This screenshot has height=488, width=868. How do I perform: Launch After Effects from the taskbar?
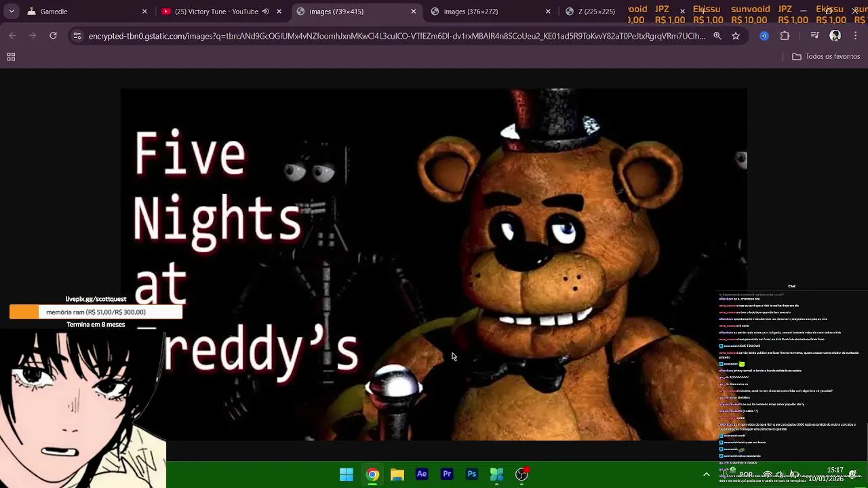click(x=422, y=474)
